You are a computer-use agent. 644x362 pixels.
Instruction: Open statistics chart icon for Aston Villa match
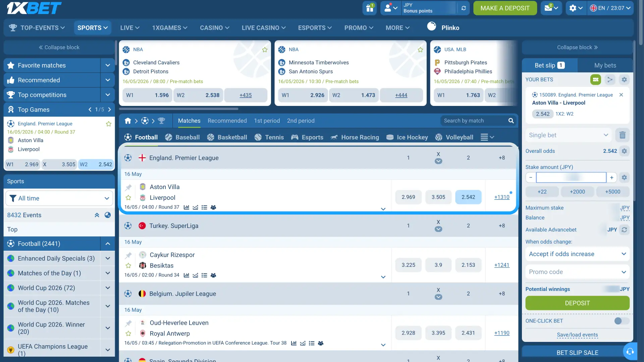pos(186,207)
